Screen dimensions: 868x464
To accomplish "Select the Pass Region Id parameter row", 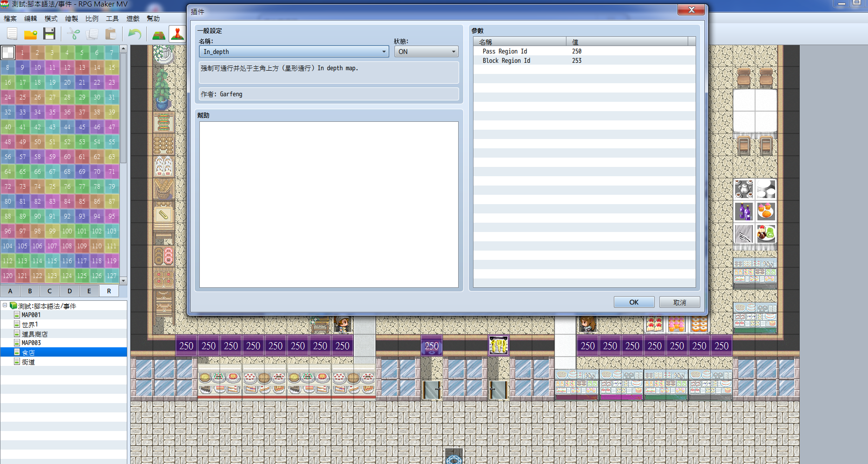I will coord(585,51).
